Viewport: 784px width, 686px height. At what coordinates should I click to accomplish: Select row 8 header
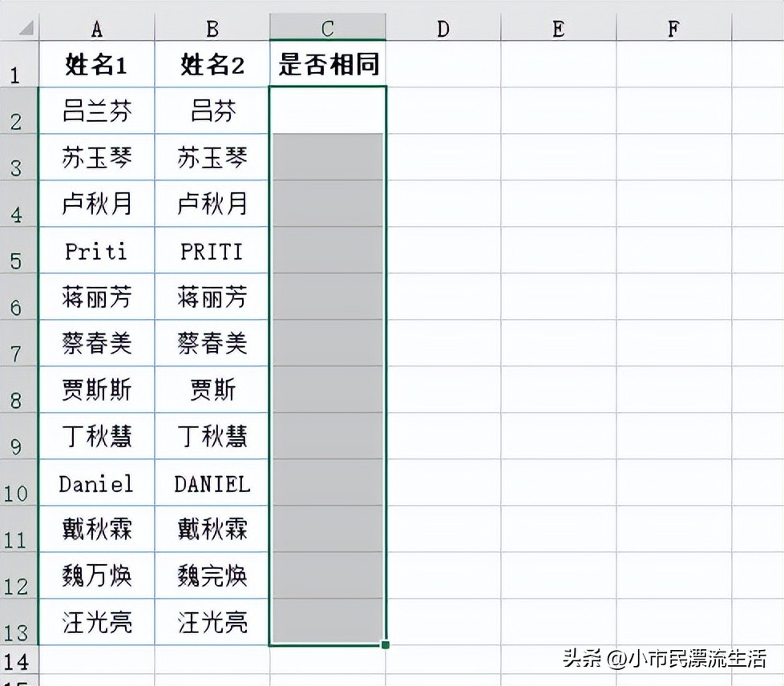pyautogui.click(x=18, y=389)
